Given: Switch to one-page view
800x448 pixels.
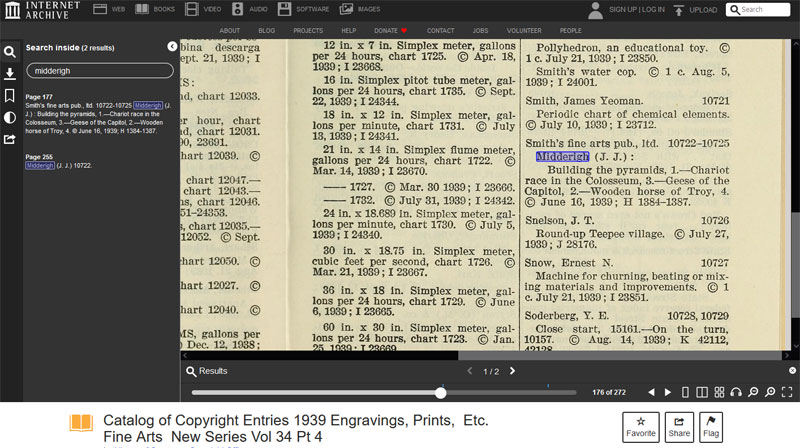Looking at the screenshot, I should (x=687, y=392).
